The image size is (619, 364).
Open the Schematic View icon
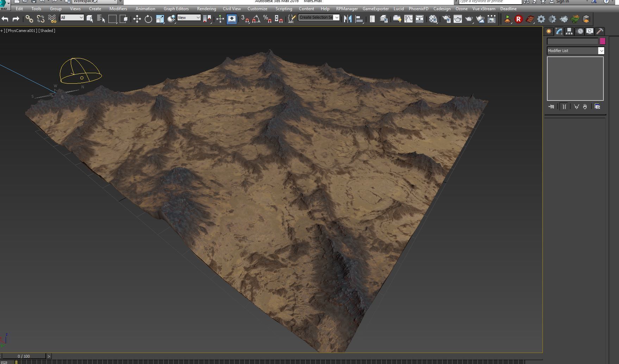[420, 19]
